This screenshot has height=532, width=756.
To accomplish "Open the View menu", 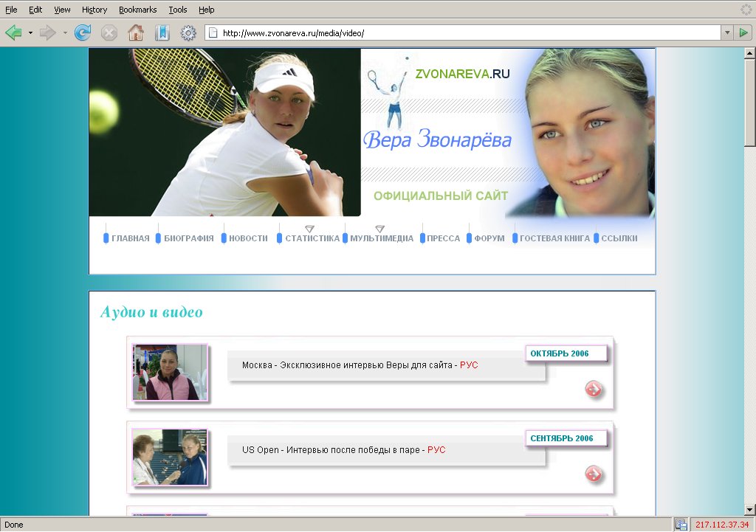I will 62,10.
